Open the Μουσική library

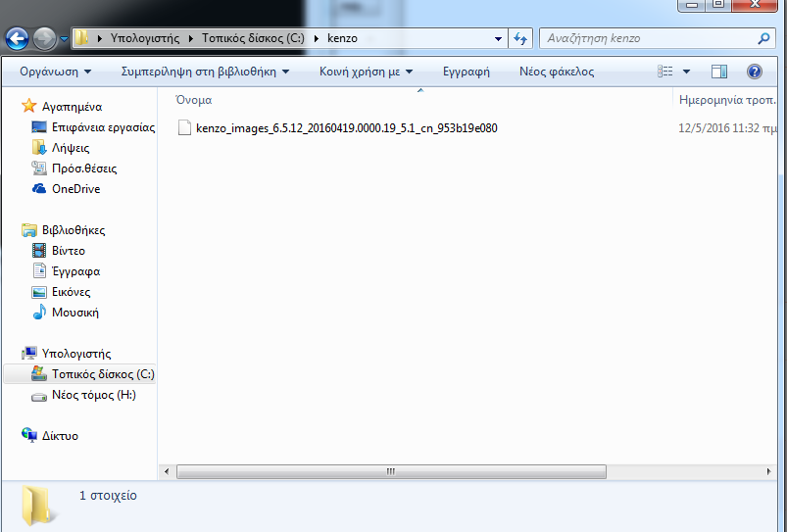[x=75, y=313]
